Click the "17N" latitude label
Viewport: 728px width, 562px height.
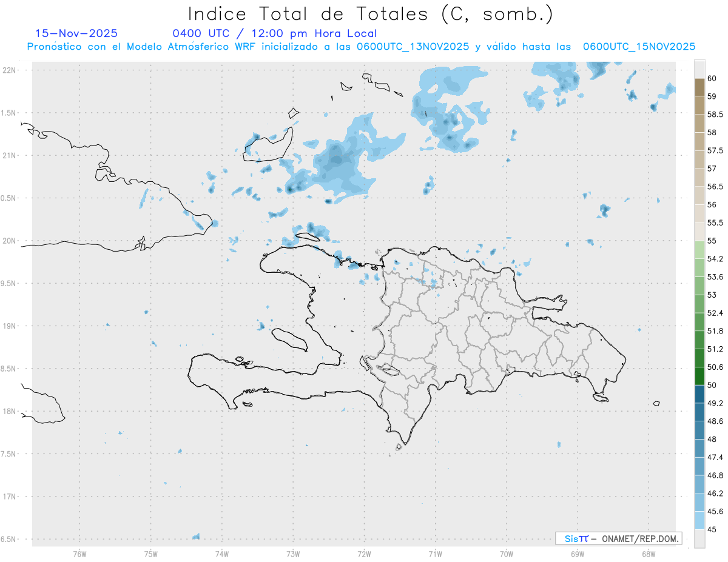pos(9,497)
